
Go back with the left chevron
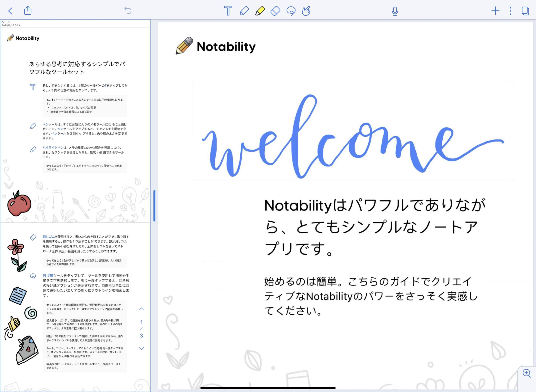coord(10,11)
